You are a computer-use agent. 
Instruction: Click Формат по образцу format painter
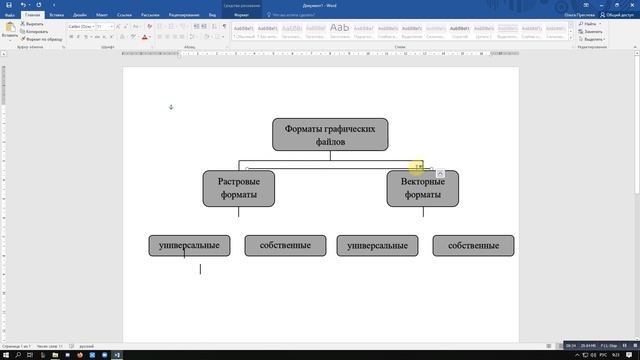(x=41, y=39)
